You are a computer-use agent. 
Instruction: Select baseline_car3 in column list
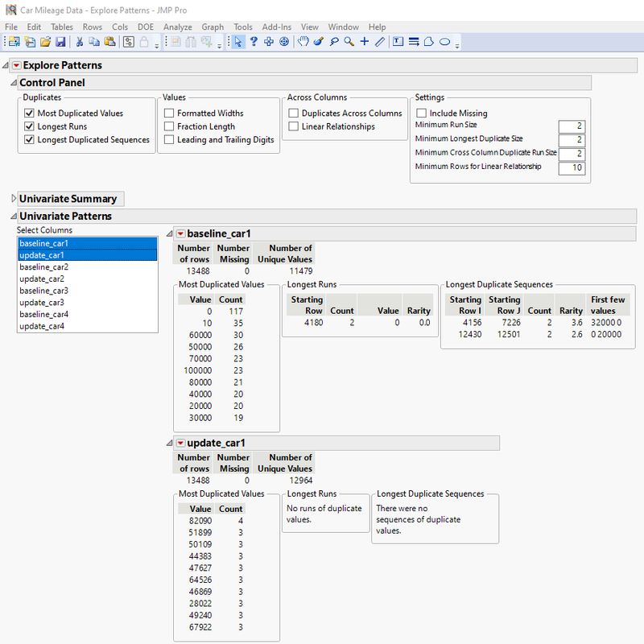pos(44,291)
